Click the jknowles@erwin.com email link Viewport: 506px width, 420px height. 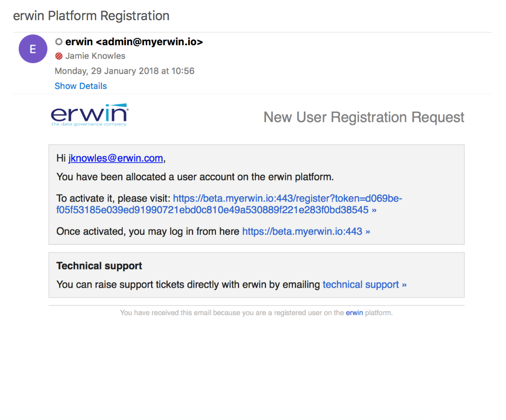(115, 158)
